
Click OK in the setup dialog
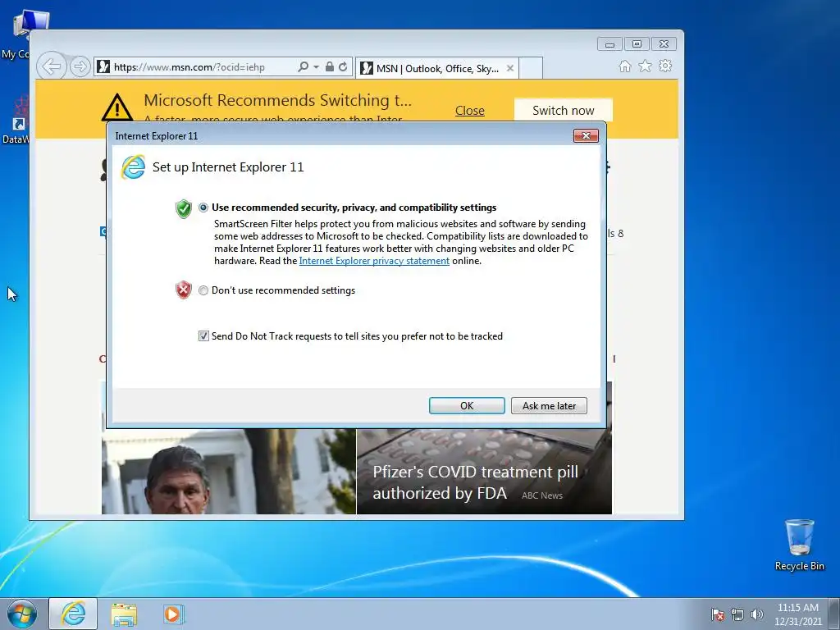click(467, 405)
